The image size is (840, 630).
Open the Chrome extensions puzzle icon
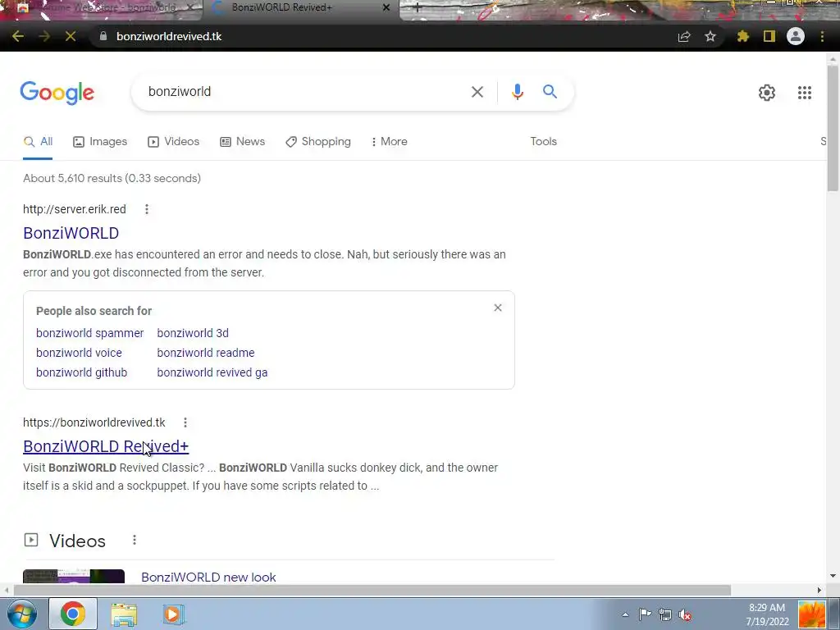point(743,36)
